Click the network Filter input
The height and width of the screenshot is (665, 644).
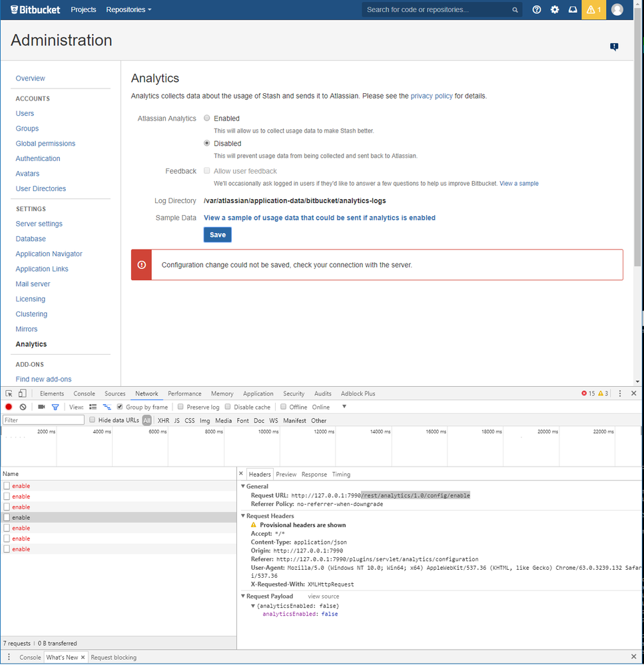click(43, 420)
